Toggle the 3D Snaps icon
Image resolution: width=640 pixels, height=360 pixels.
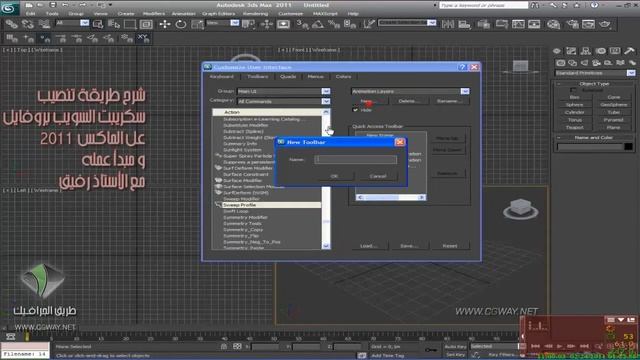302,24
